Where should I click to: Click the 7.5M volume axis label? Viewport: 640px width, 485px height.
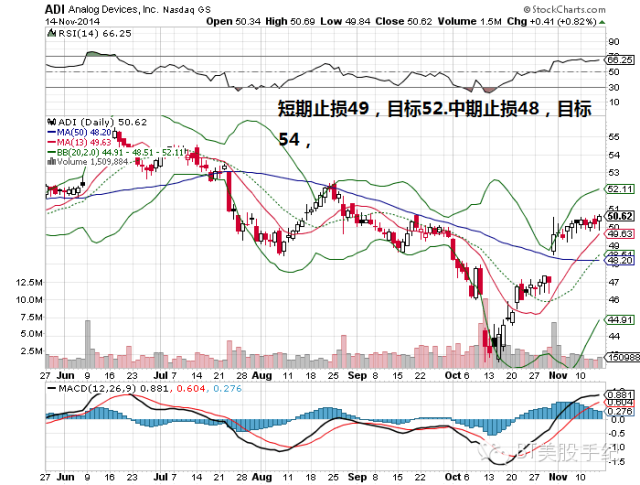[x=31, y=317]
